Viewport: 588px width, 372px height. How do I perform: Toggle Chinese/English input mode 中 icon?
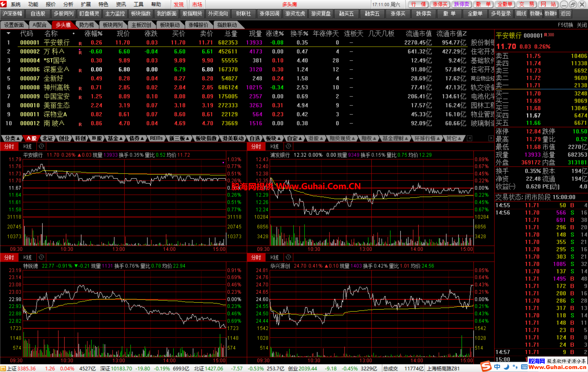[497, 367]
